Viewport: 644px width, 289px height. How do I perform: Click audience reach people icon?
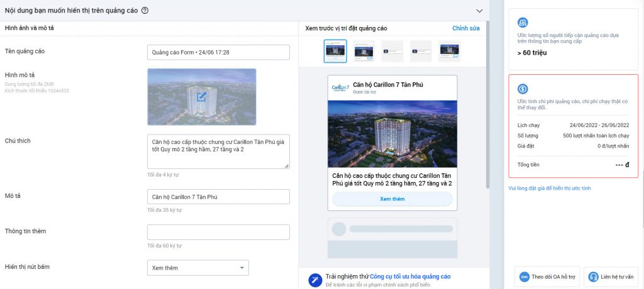click(523, 23)
